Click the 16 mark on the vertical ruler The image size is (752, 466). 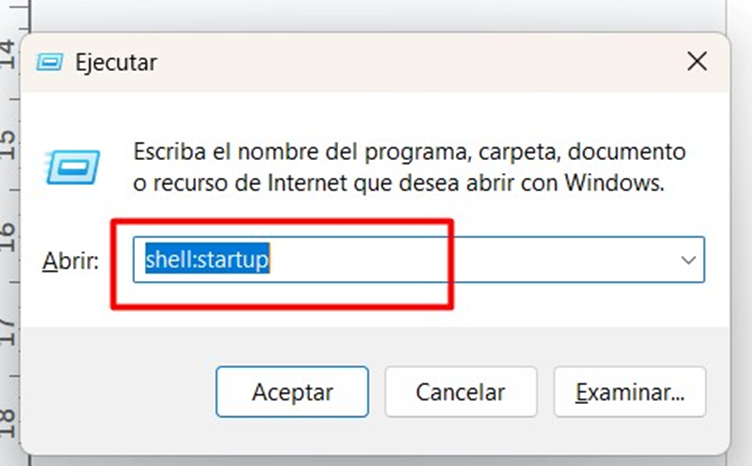click(x=8, y=237)
